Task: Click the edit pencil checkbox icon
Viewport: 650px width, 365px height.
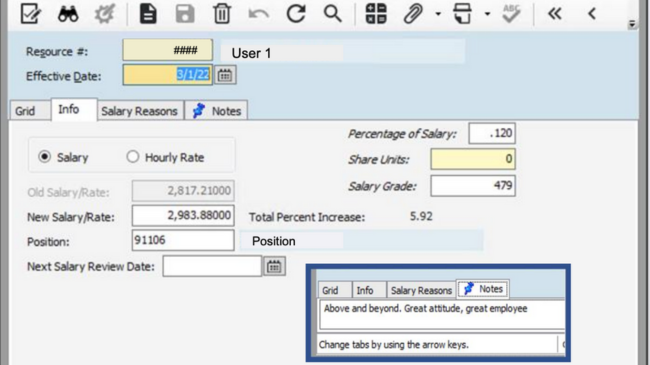Action: point(31,14)
